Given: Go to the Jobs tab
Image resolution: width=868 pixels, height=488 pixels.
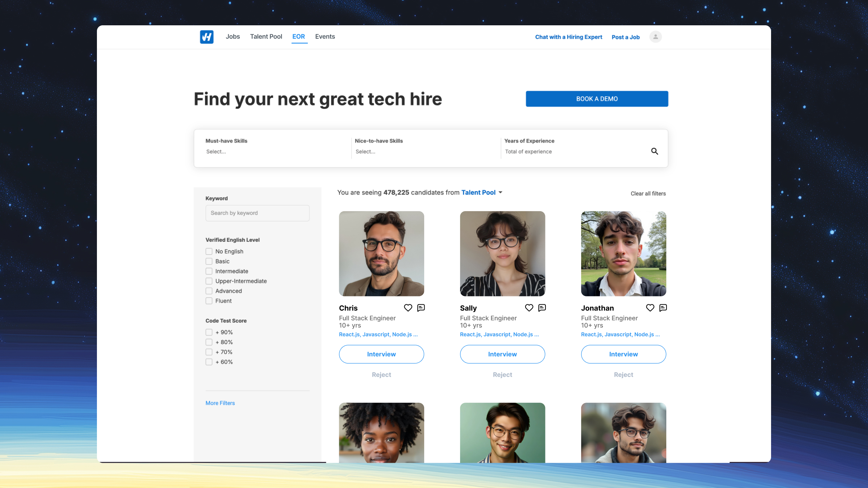Looking at the screenshot, I should coord(233,37).
